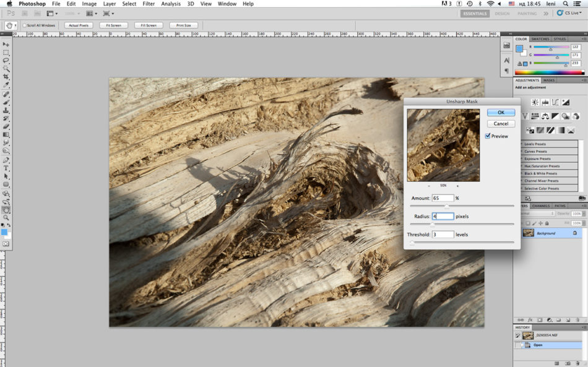The image size is (588, 367).
Task: Click the Threshold levels input field
Action: click(443, 235)
